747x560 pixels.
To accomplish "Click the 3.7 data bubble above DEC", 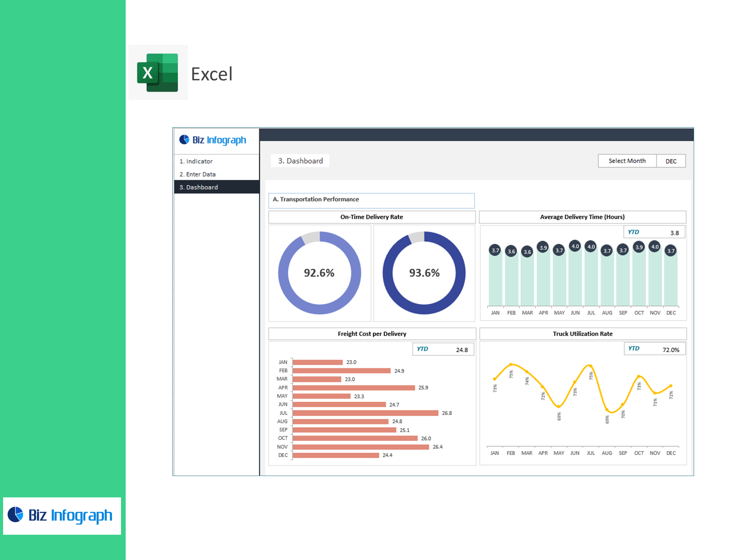I will (671, 251).
